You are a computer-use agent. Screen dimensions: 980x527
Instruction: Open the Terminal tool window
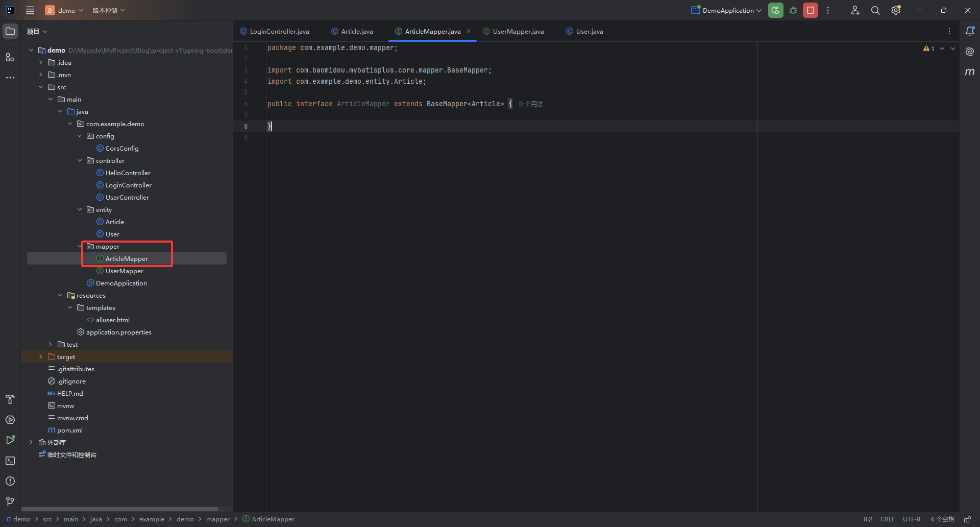10,461
